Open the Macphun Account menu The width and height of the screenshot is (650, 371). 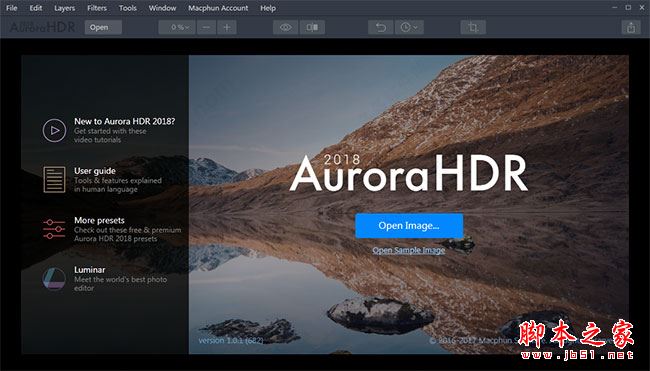click(x=218, y=8)
